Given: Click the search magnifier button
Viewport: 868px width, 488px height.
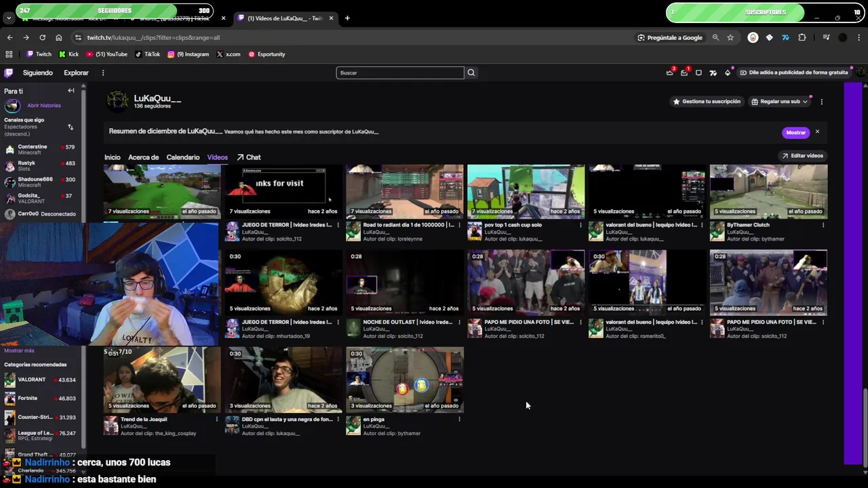Looking at the screenshot, I should (x=471, y=73).
